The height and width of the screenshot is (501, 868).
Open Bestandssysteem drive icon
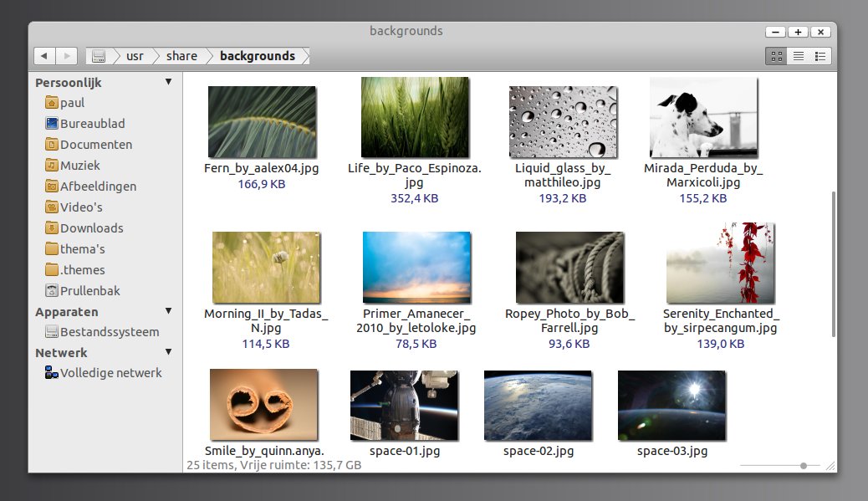(x=52, y=331)
